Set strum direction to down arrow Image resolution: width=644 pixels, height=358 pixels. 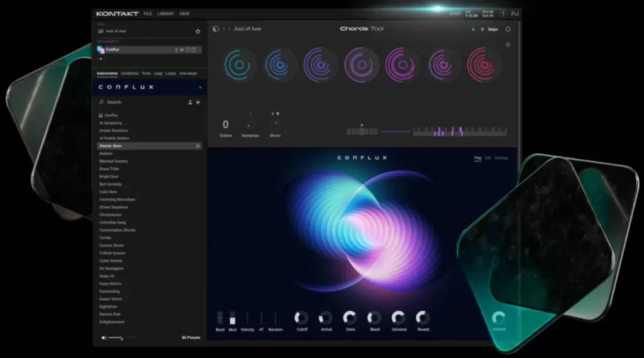[x=272, y=114]
